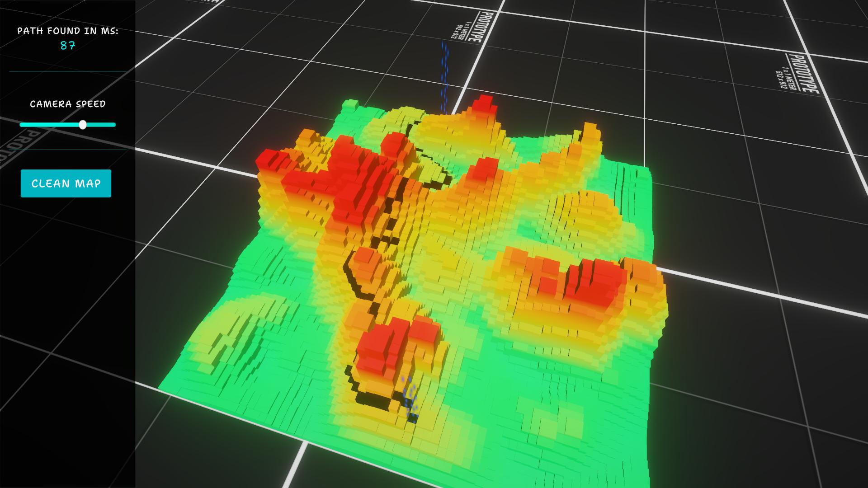The image size is (868, 488).
Task: Click the raised green block at the terrain's far corner
Action: pyautogui.click(x=350, y=104)
